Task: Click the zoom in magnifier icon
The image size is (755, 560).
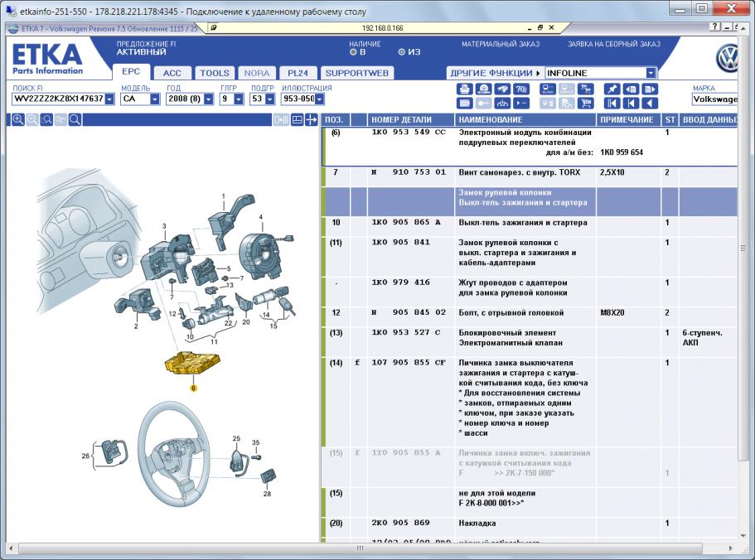Action: 17,120
